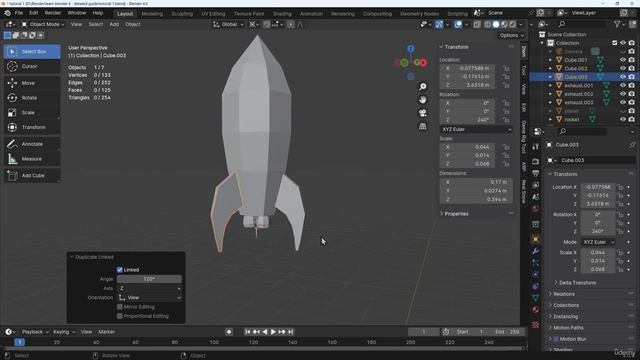Image resolution: width=640 pixels, height=360 pixels.
Task: Jump to the last frame
Action: tap(291, 332)
